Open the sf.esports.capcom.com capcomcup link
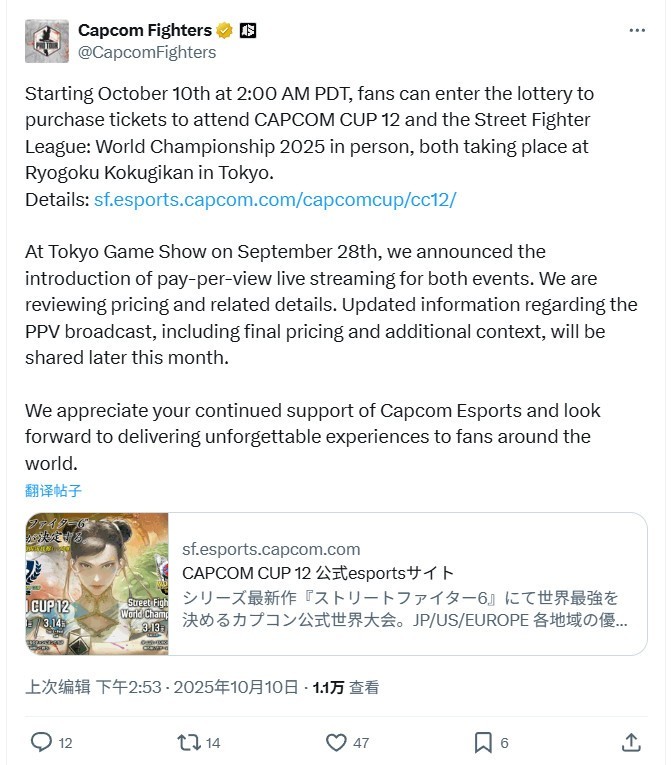The image size is (672, 765). click(275, 198)
